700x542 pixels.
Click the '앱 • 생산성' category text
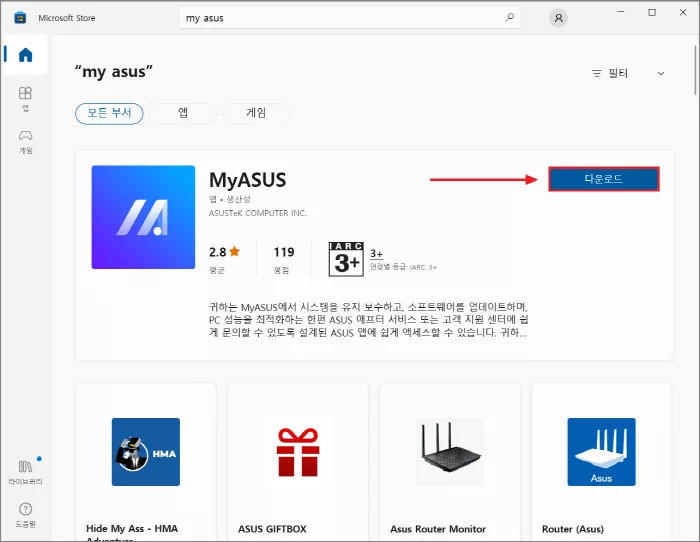pos(229,199)
